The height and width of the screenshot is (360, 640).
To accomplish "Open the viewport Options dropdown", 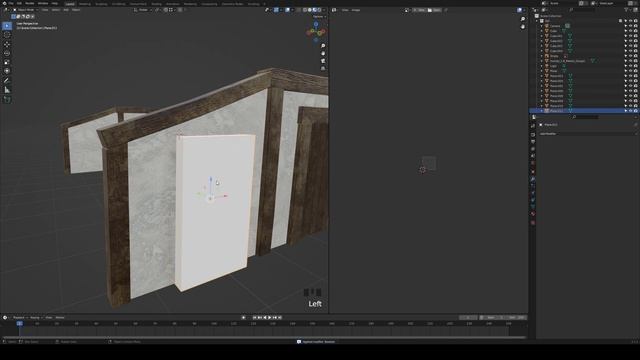I will (x=319, y=17).
